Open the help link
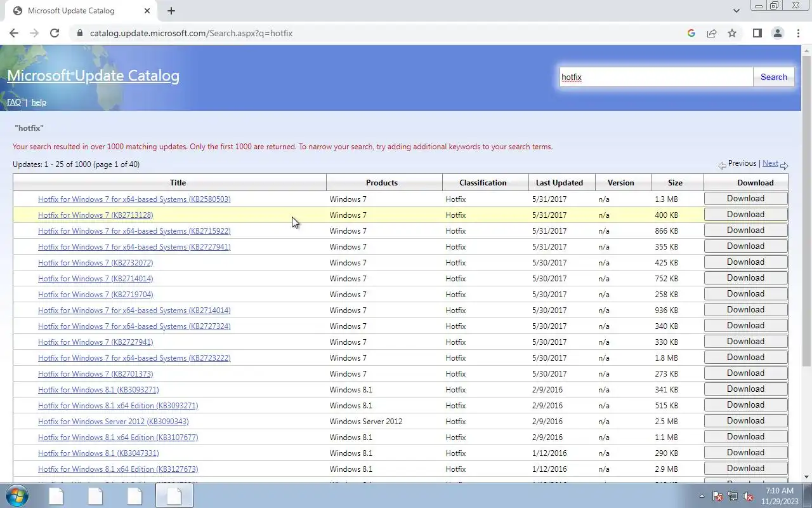 39,102
